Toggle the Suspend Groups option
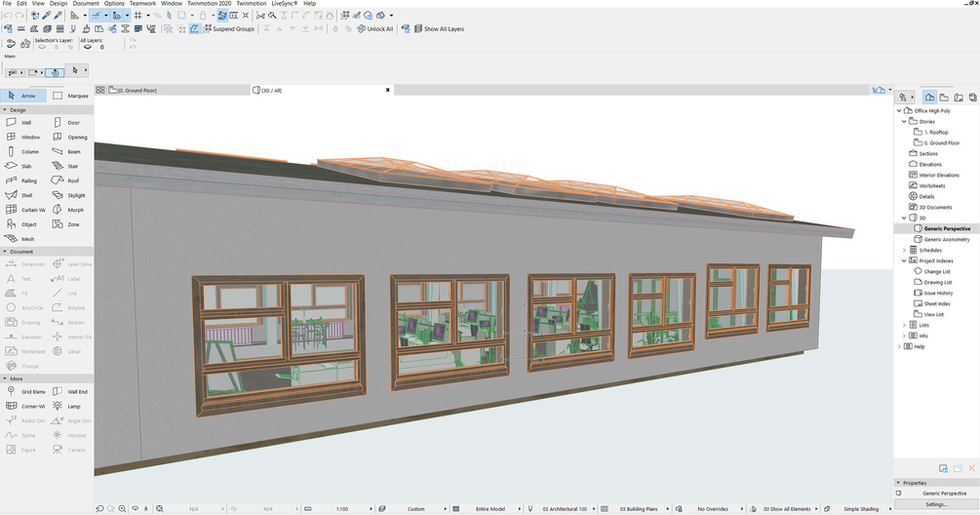Screen dimensions: 980x515 pyautogui.click(x=229, y=28)
